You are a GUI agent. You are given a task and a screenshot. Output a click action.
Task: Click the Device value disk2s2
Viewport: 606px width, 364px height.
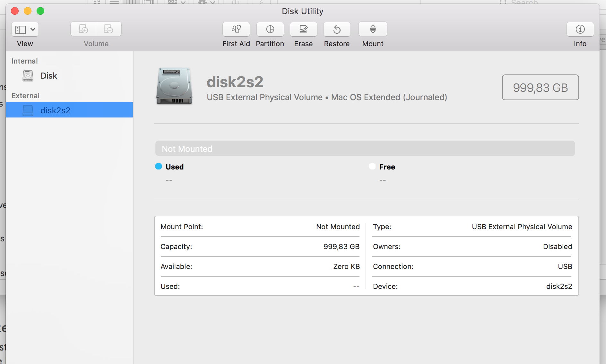point(559,286)
